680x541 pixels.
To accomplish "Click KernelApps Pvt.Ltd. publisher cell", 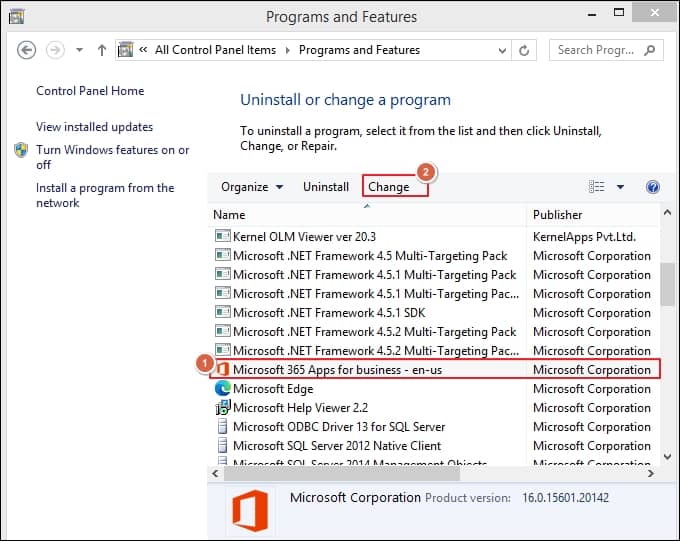I will coord(584,237).
